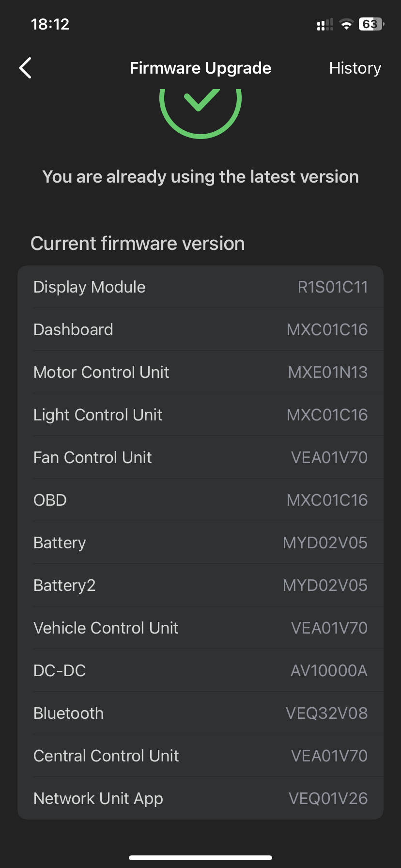Tap the cellular signal bars icon

tap(325, 25)
